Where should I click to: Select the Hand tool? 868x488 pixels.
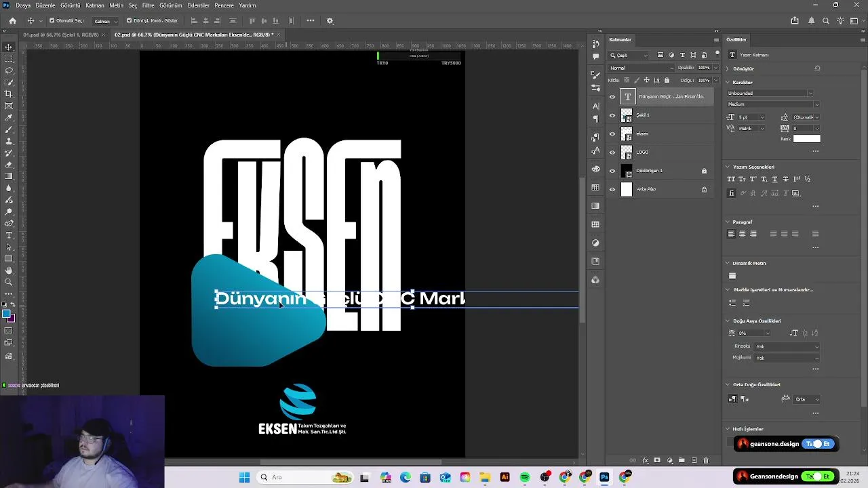coord(9,270)
